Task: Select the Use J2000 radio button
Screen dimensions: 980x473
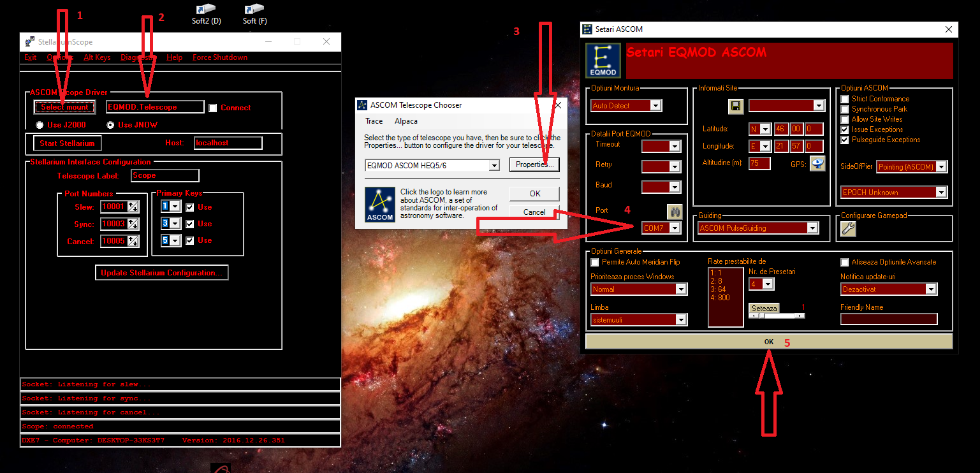Action: [40, 125]
